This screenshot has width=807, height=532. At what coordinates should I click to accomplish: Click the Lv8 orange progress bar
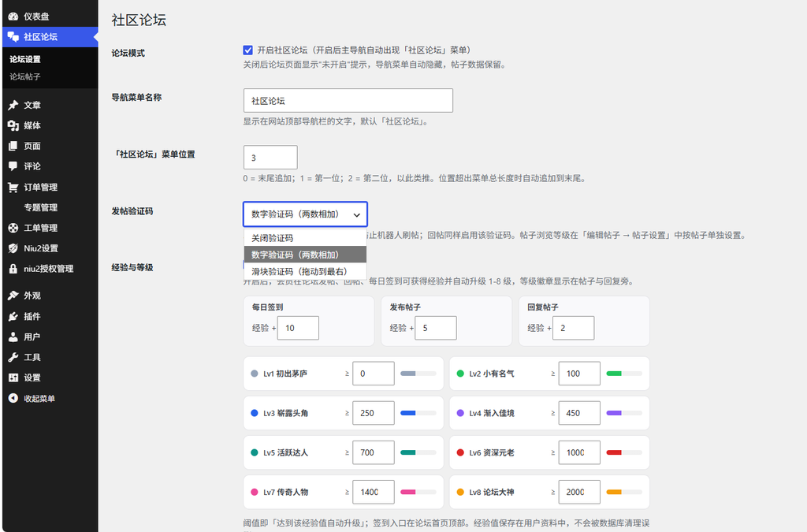[624, 492]
